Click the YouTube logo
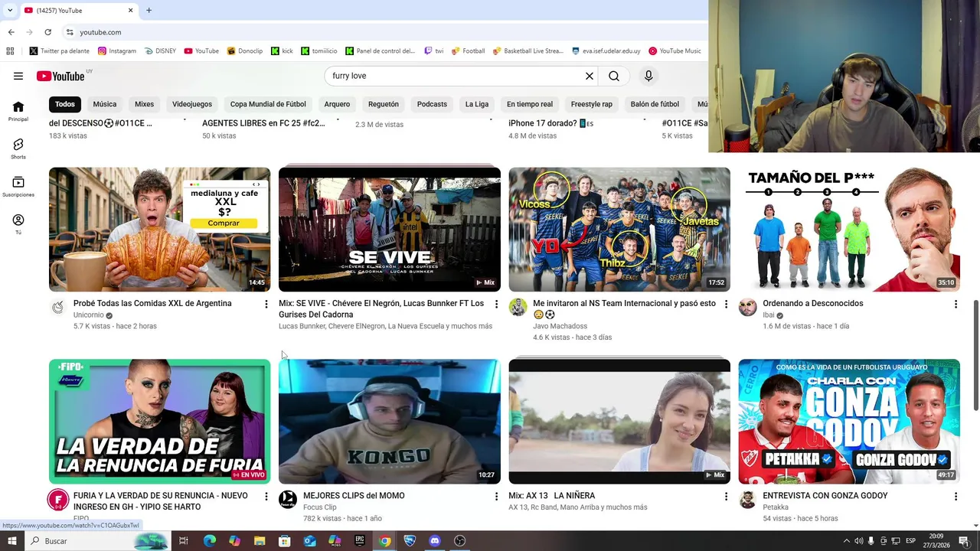 tap(60, 76)
